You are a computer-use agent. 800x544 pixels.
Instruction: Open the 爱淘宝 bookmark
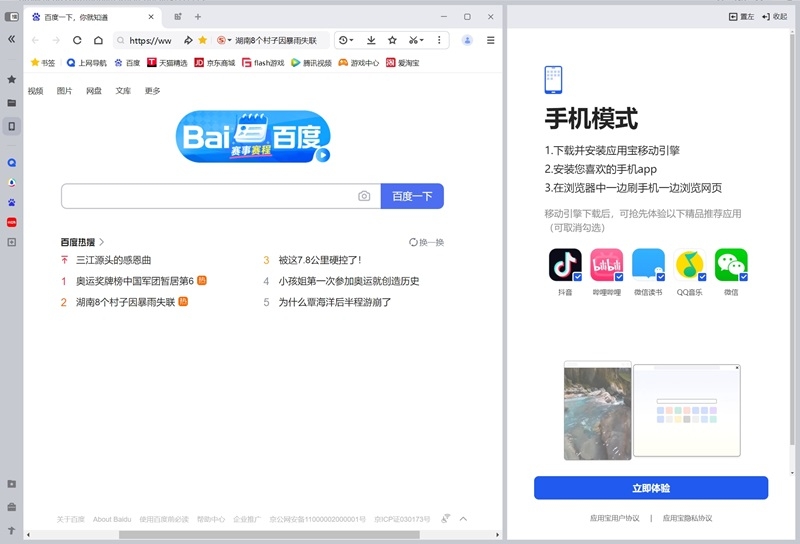[x=403, y=63]
